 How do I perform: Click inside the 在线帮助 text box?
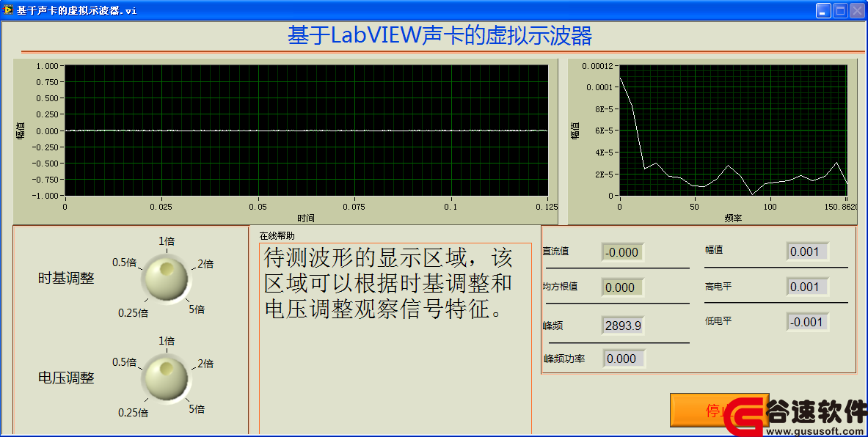coord(395,339)
